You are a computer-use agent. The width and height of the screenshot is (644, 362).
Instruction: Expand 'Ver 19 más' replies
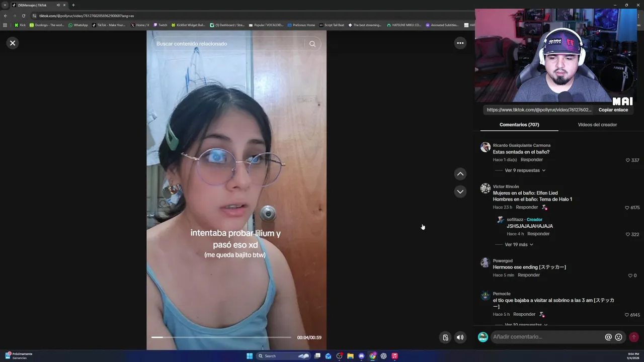click(x=519, y=244)
